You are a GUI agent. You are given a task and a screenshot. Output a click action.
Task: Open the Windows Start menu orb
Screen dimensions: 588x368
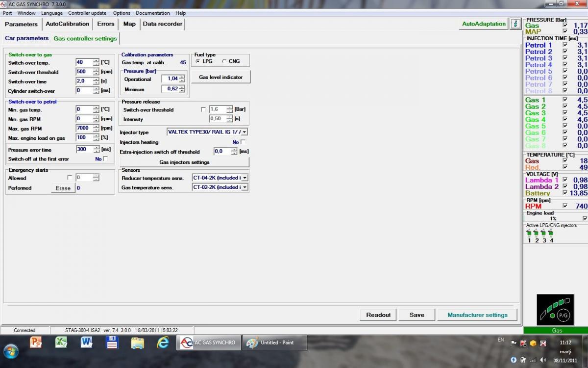(11, 350)
